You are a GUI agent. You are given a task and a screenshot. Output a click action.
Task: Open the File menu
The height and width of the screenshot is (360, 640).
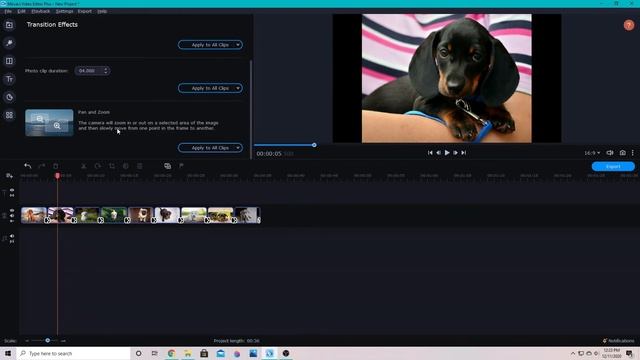tap(8, 11)
